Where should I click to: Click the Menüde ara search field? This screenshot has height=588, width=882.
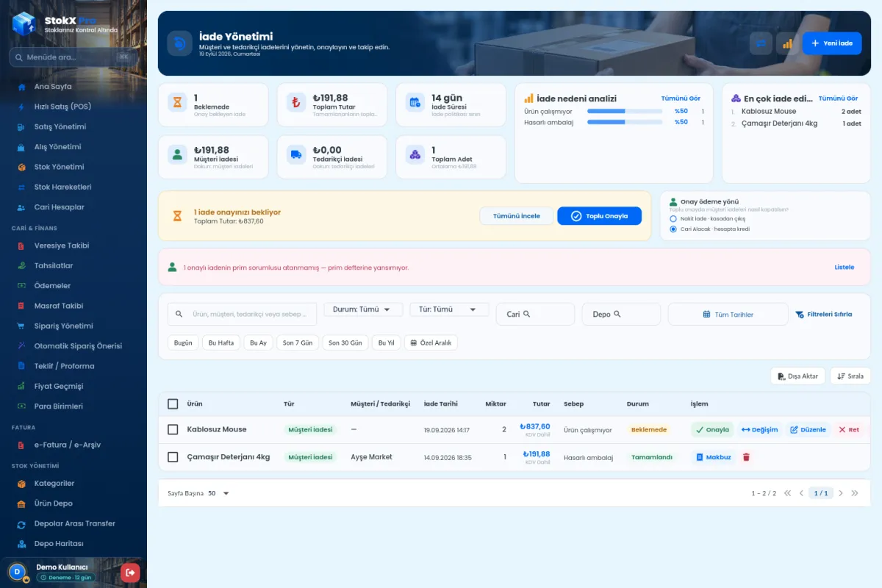[73, 57]
